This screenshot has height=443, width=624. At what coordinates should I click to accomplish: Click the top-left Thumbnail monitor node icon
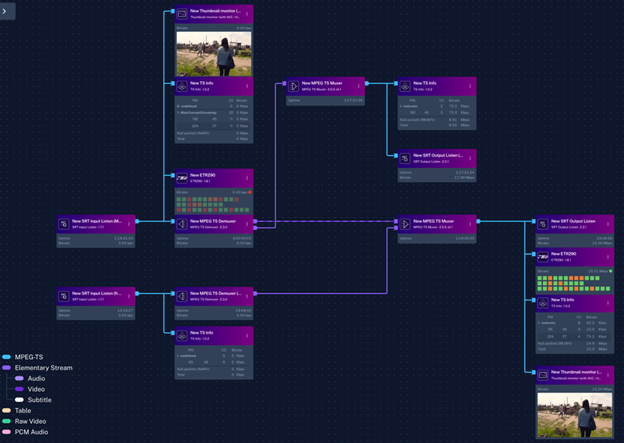tap(182, 15)
